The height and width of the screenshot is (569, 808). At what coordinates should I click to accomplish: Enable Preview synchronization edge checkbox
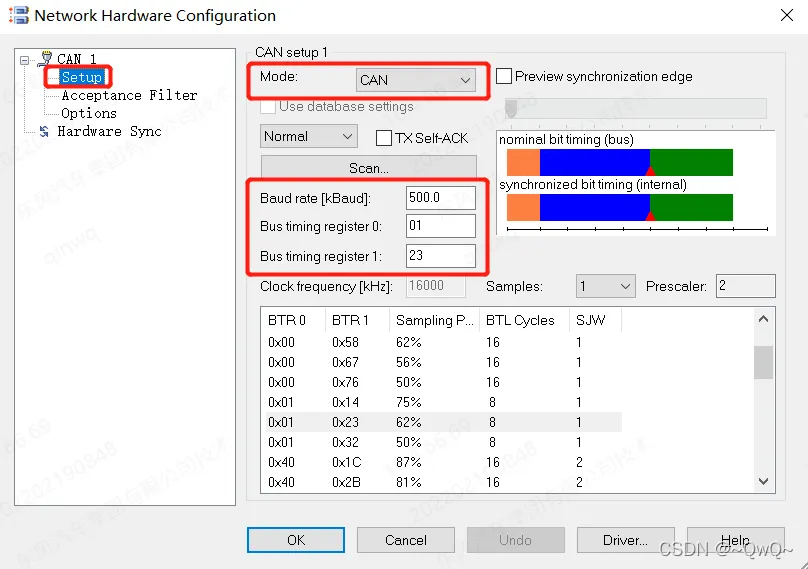505,77
